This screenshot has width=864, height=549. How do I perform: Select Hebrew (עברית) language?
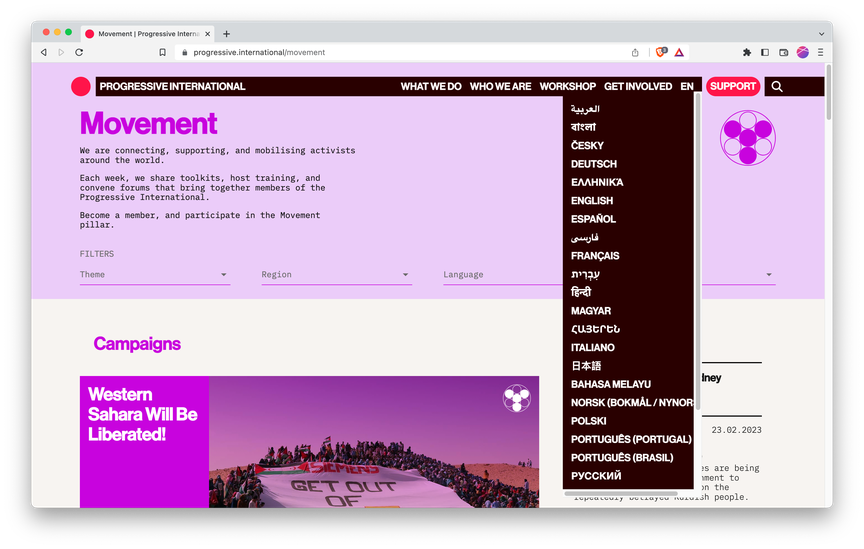point(585,274)
